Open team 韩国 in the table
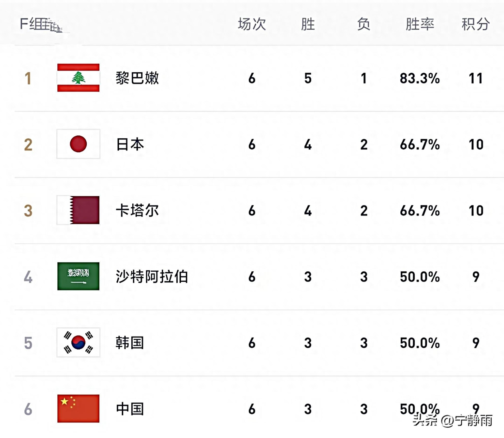 (130, 343)
